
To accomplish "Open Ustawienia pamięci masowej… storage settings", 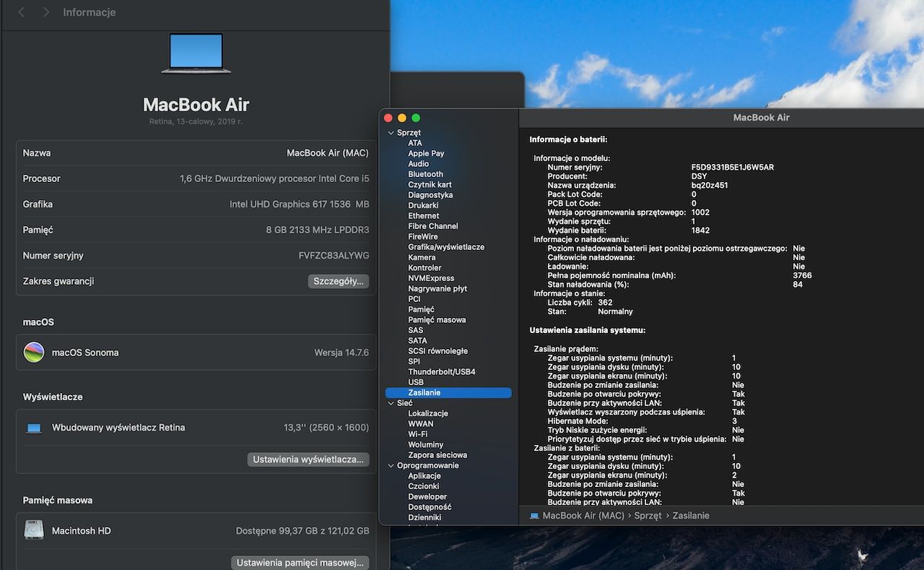I will [x=300, y=562].
